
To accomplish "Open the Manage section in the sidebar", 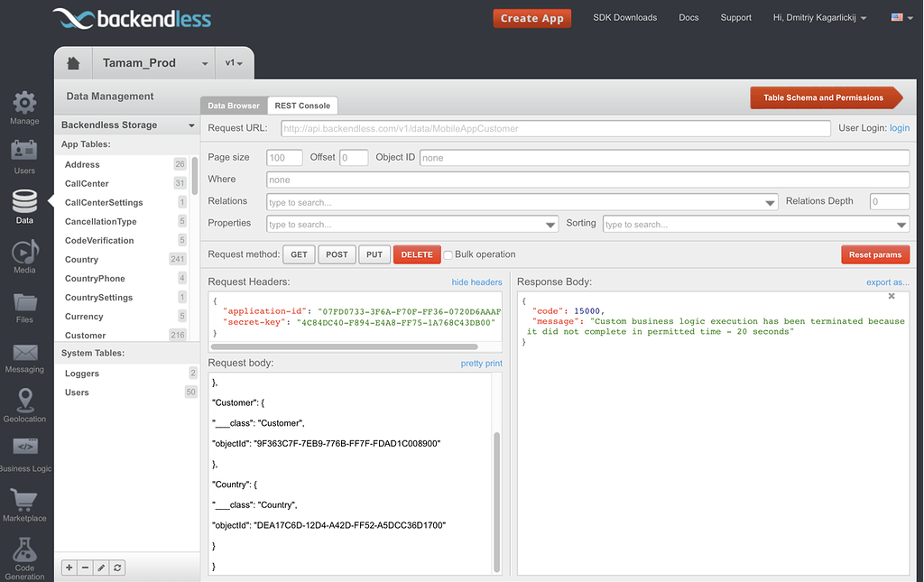I will click(24, 108).
